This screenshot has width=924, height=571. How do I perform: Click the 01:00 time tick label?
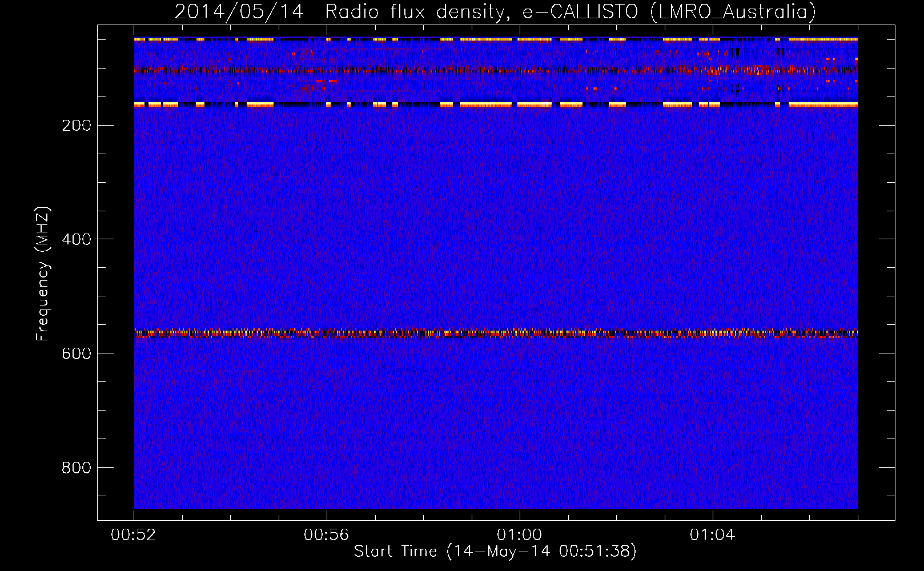pyautogui.click(x=520, y=535)
